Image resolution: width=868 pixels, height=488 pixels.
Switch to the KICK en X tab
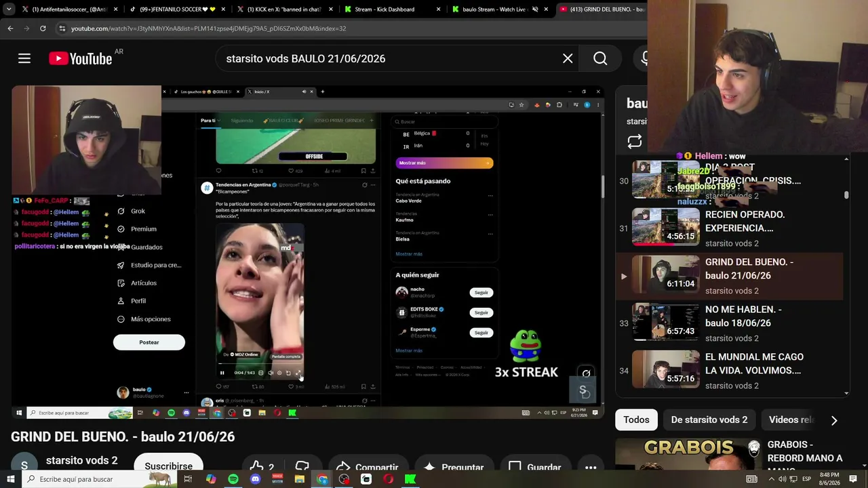tap(285, 9)
